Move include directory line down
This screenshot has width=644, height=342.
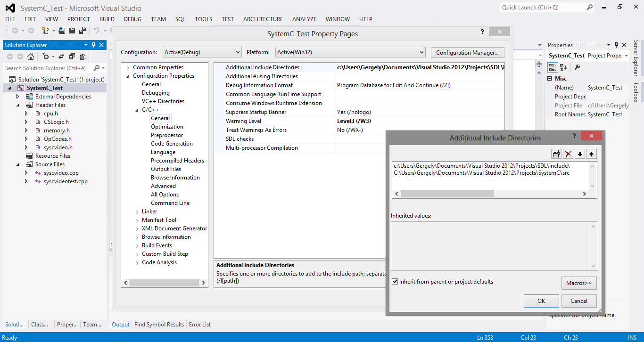580,154
